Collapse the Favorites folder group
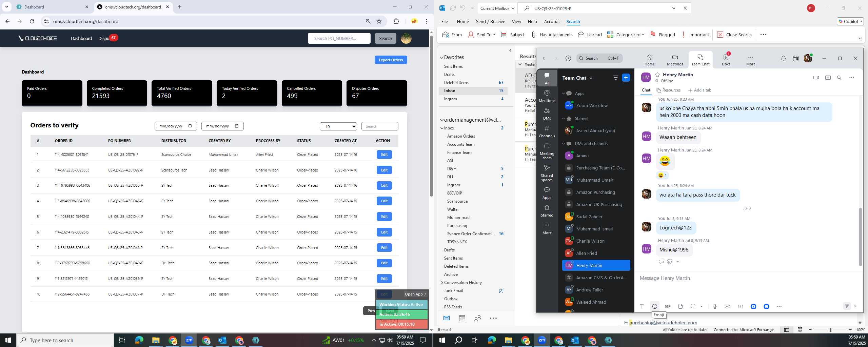The height and width of the screenshot is (347, 868). pyautogui.click(x=442, y=58)
